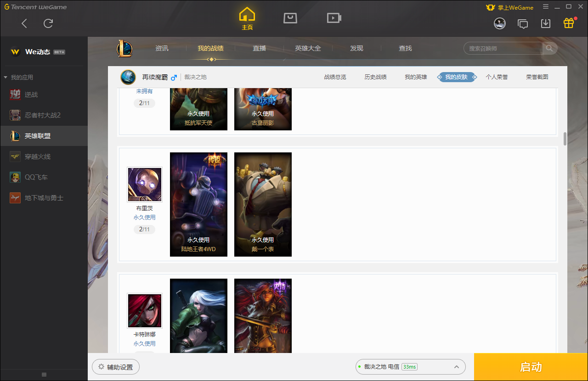The width and height of the screenshot is (588, 381).
Task: Open the 英雄大全 tab
Action: [308, 48]
